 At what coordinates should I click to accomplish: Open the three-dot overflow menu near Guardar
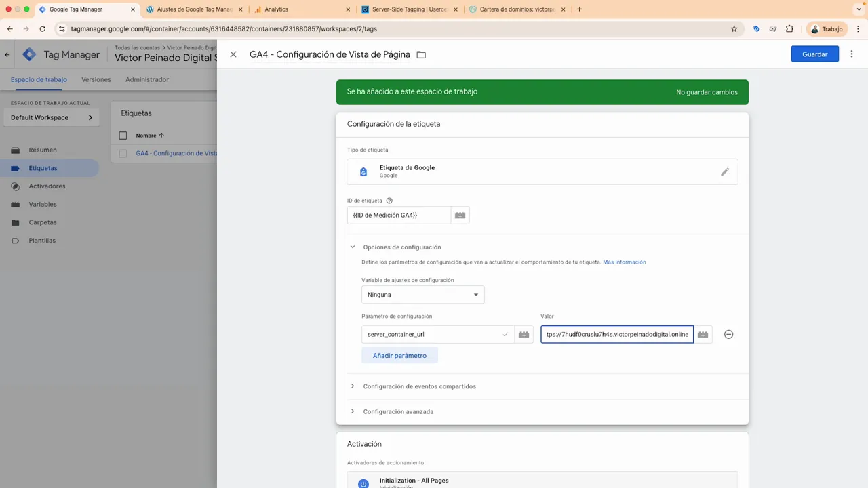[852, 54]
